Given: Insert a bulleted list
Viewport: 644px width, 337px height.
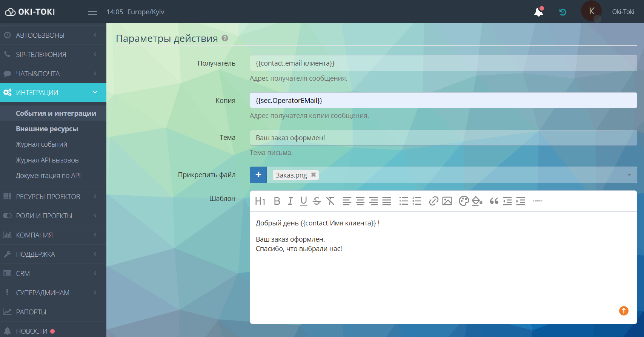Looking at the screenshot, I should pyautogui.click(x=404, y=201).
